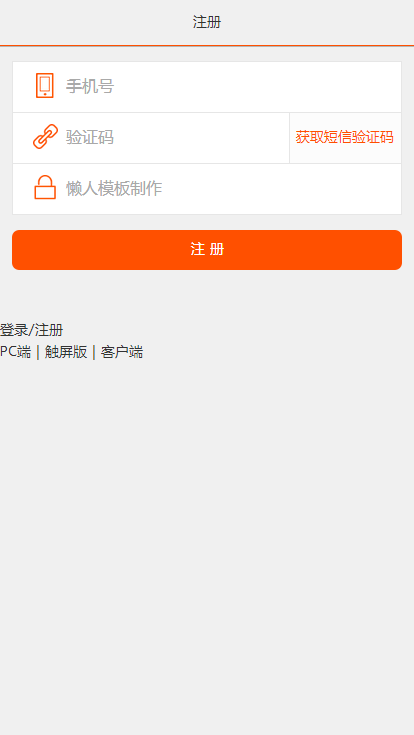Click separator between 触屏版 and 客户端

tap(94, 352)
